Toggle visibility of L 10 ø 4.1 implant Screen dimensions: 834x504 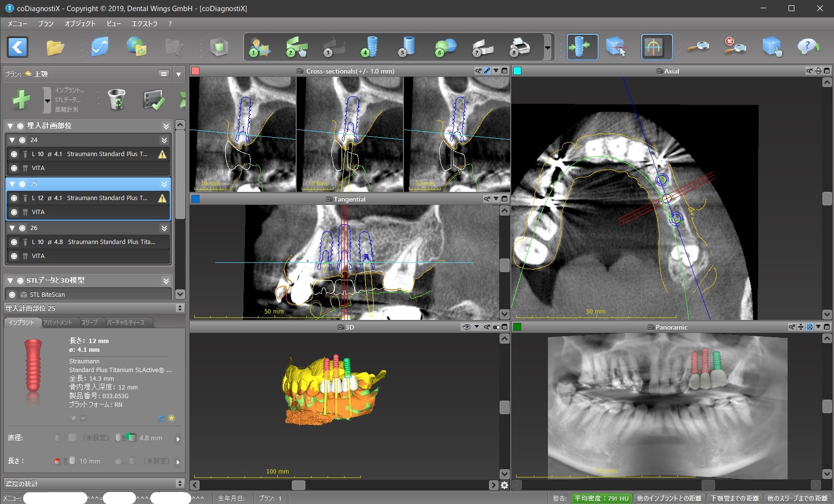(14, 154)
